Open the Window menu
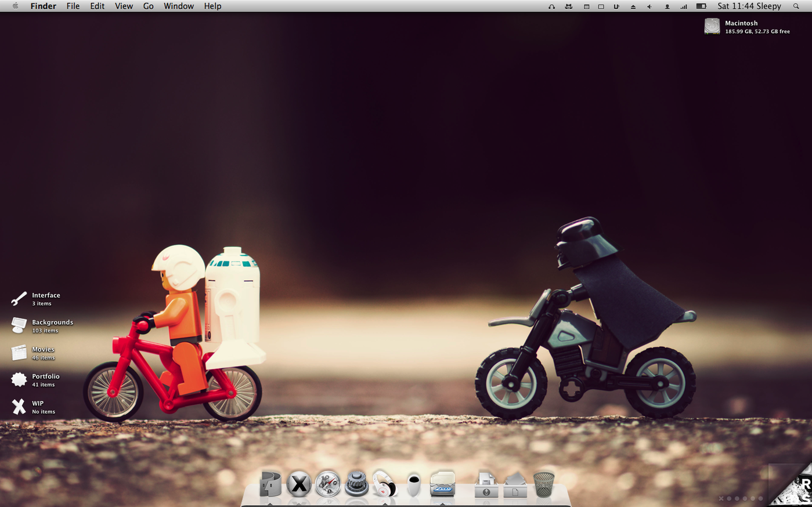 click(x=179, y=6)
